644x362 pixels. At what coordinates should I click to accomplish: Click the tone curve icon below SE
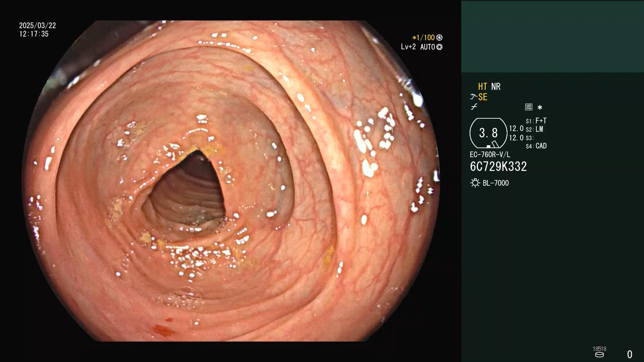(x=474, y=107)
